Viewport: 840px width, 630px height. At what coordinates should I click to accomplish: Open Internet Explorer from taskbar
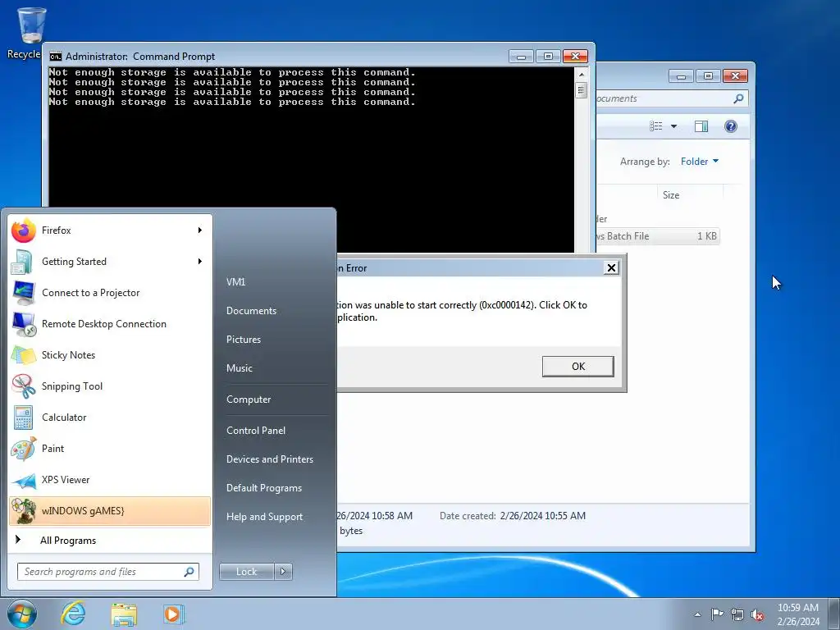(x=73, y=614)
